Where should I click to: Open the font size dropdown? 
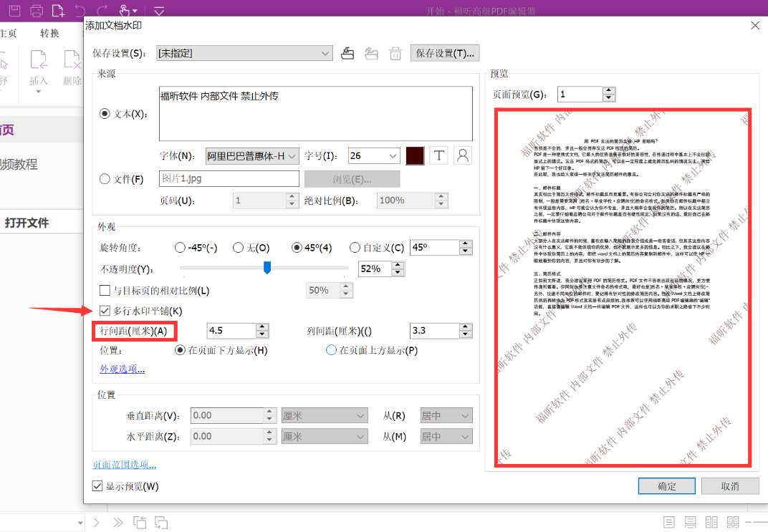374,156
